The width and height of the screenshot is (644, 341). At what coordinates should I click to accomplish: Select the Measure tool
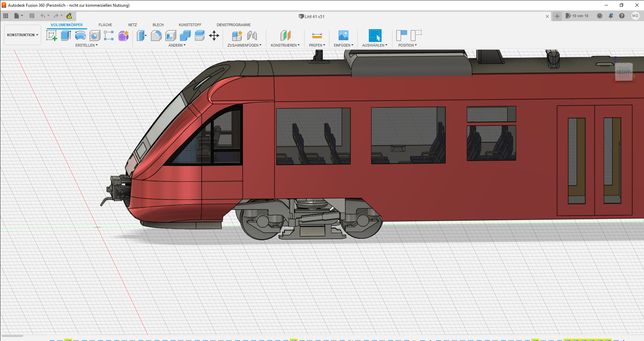(x=317, y=36)
